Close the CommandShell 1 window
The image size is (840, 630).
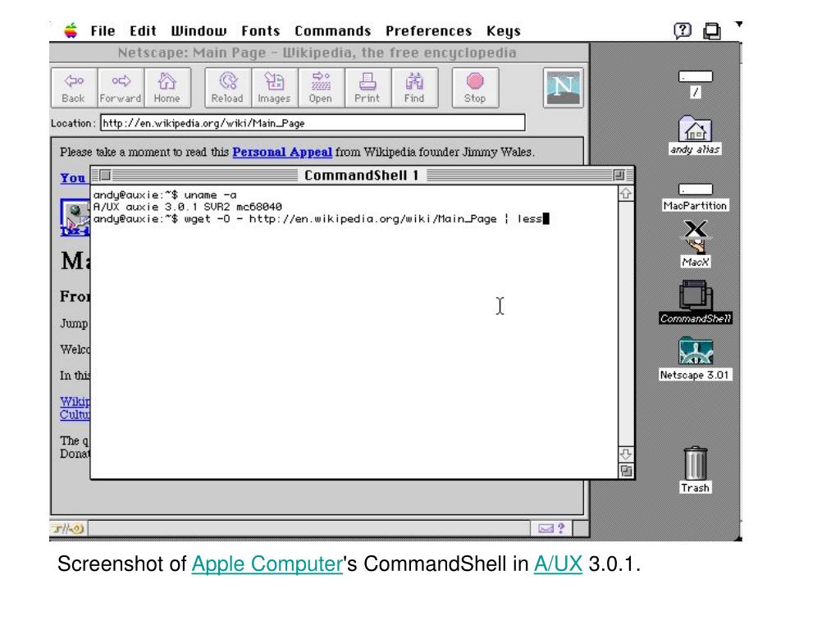(105, 176)
